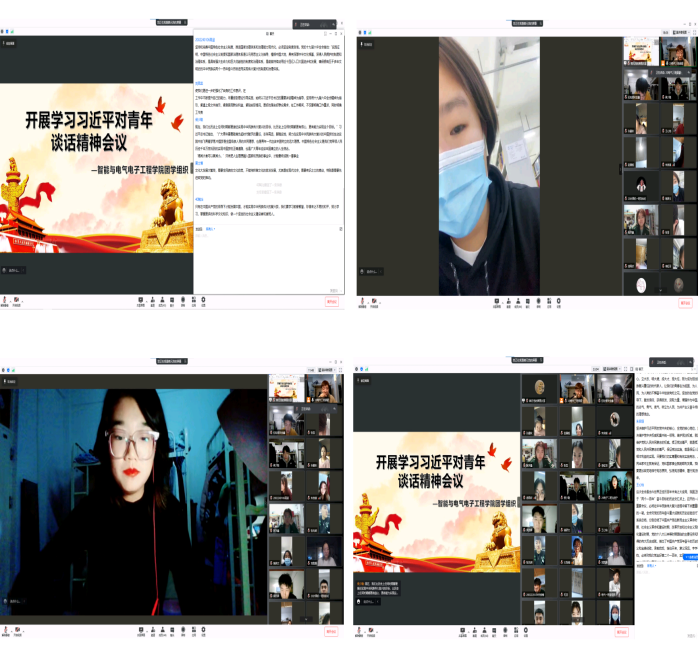Open the send-to recipient dropdown in top-left chat
698x646 pixels.
click(212, 229)
